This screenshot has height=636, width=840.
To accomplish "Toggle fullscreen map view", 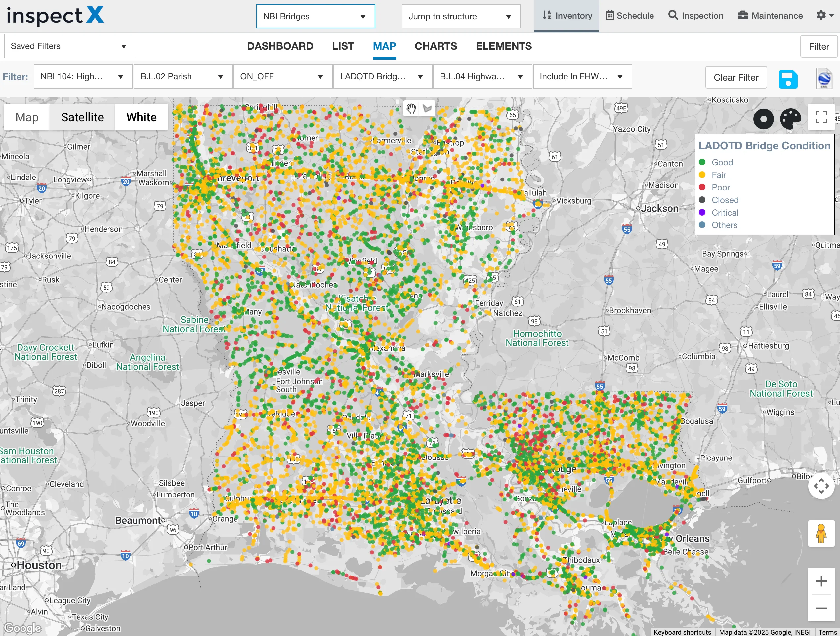I will click(x=821, y=117).
